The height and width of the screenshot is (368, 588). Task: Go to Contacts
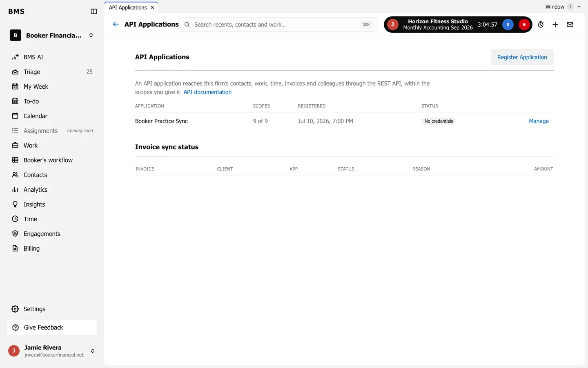pos(52,175)
